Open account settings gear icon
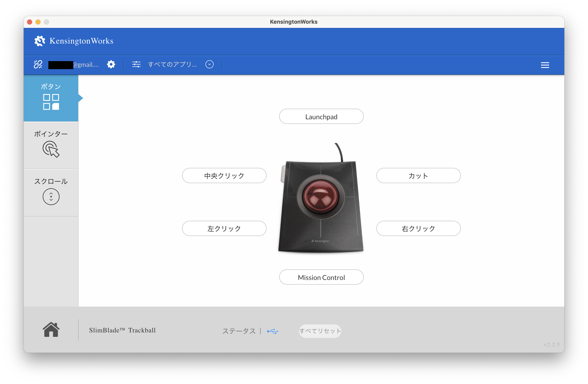588x384 pixels. pos(111,64)
